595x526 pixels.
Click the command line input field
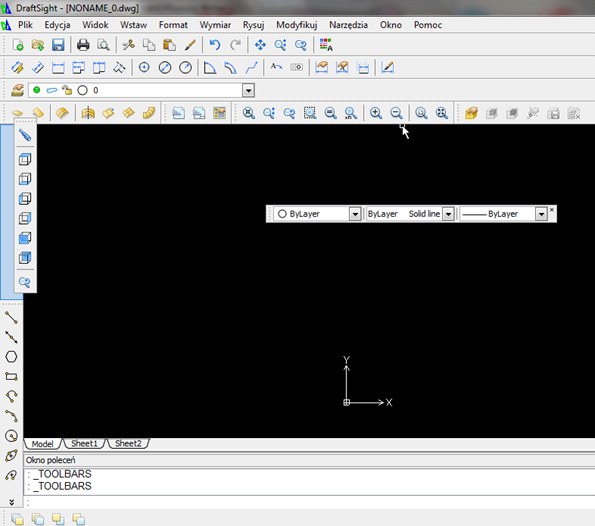point(310,502)
